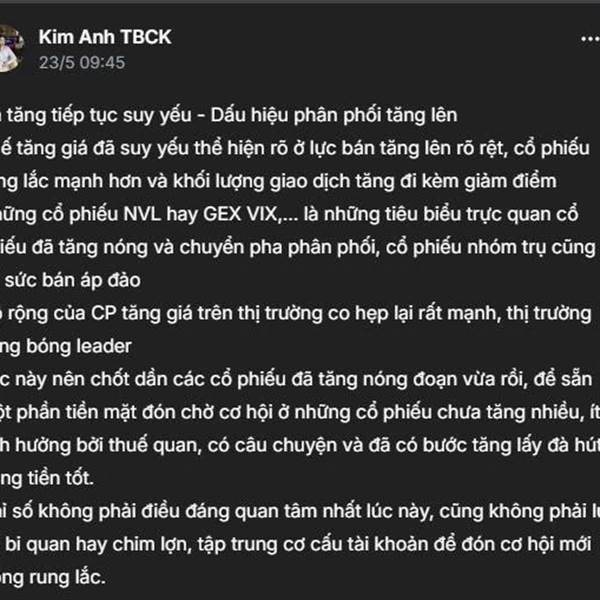Click the line mentioning 'bi quan hay chim lợn'
Viewport: 600px width, 600px height.
296,545
